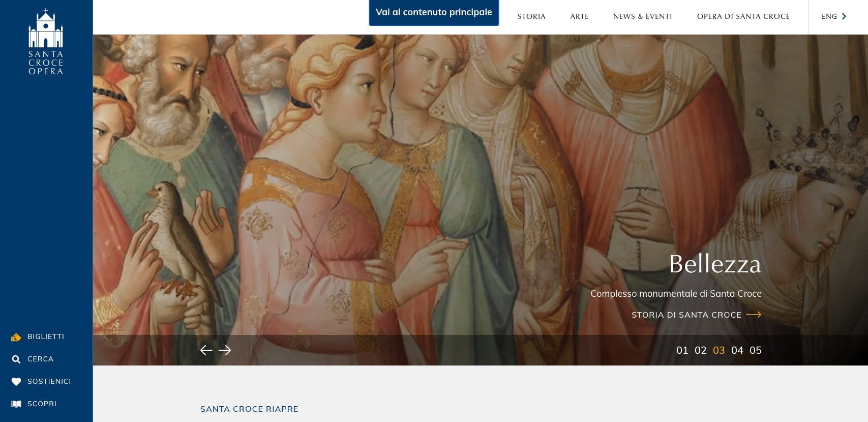Image resolution: width=868 pixels, height=422 pixels.
Task: Expand the Opera di Santa Croce menu
Action: tap(743, 16)
